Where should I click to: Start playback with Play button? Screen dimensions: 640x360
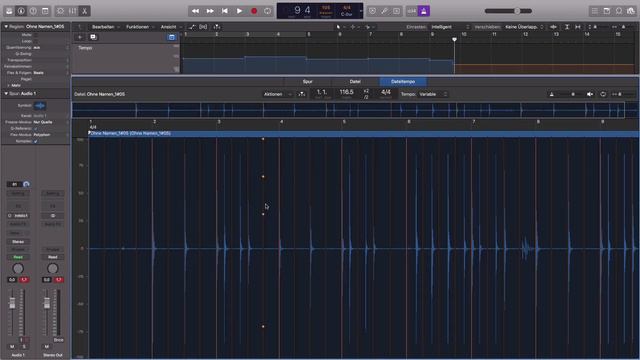click(240, 11)
